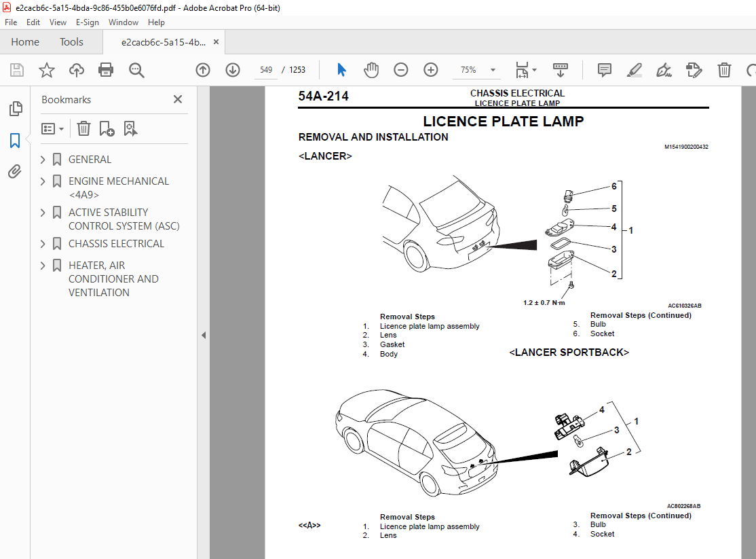Expand the GENERAL bookmark

[x=43, y=160]
